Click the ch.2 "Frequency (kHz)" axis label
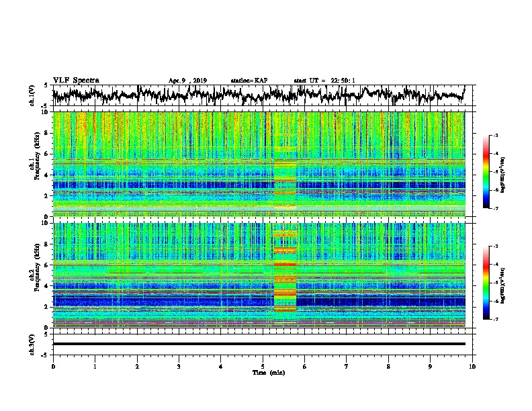 coord(37,267)
